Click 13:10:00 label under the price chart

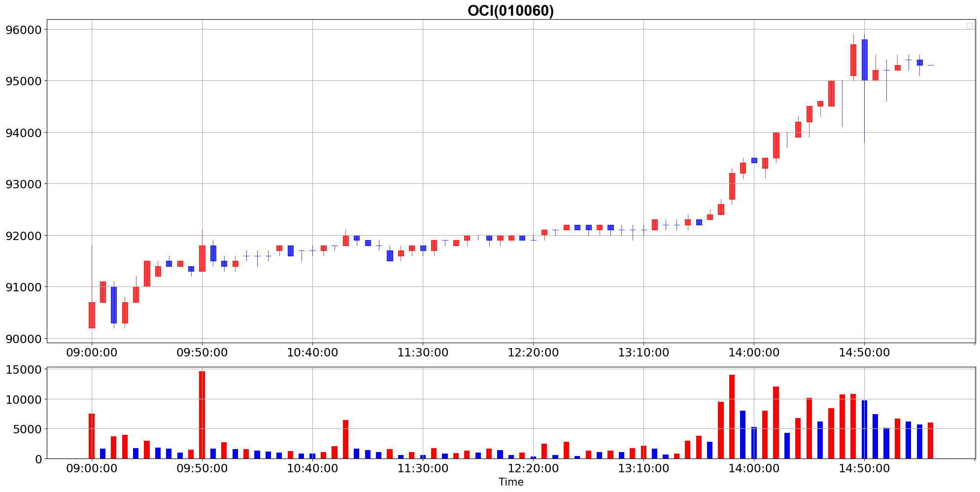tap(643, 353)
